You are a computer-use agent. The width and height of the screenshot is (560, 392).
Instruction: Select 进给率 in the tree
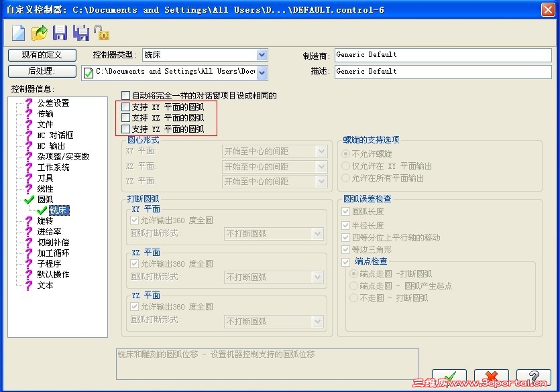[49, 232]
